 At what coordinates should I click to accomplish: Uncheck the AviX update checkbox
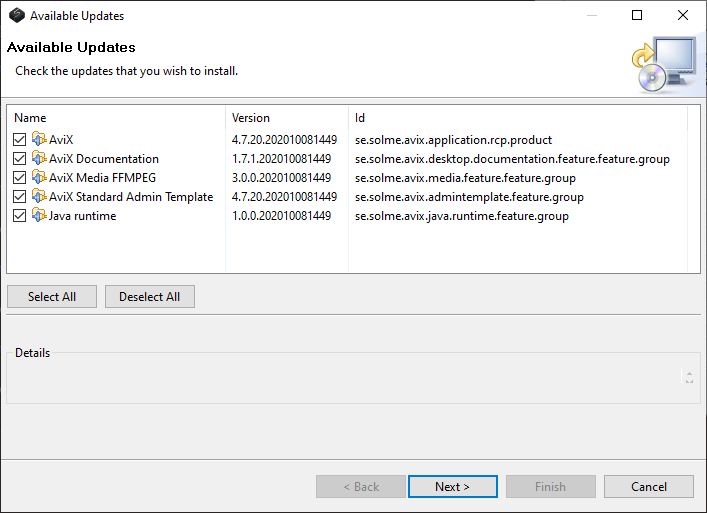[20, 140]
